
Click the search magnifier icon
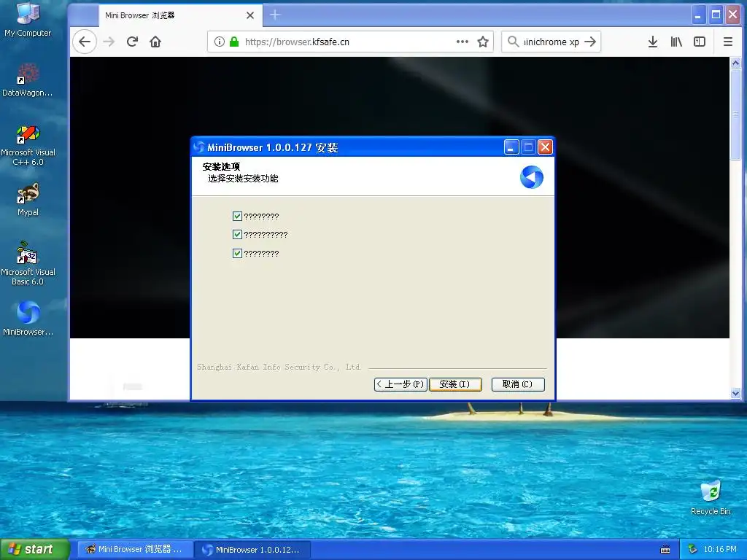coord(513,42)
